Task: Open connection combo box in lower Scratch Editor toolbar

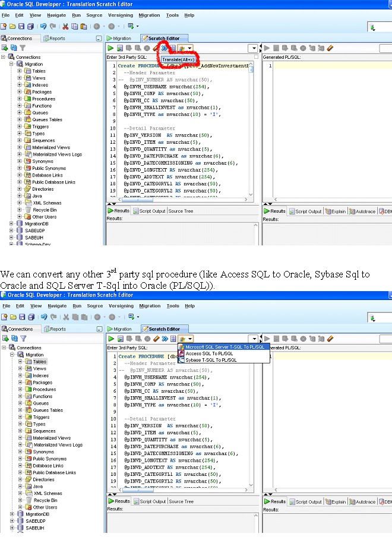Action: 254,339
